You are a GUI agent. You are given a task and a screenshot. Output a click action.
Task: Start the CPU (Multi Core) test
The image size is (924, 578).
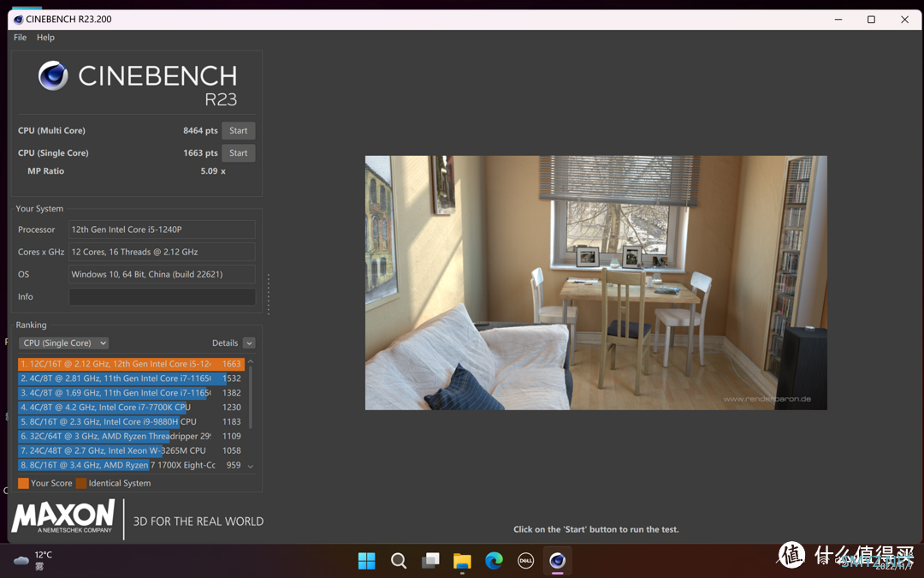tap(238, 130)
